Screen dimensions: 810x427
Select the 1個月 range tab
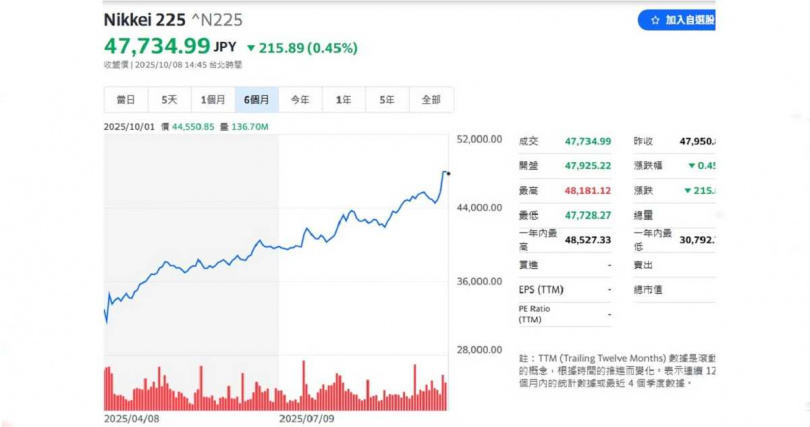point(213,100)
